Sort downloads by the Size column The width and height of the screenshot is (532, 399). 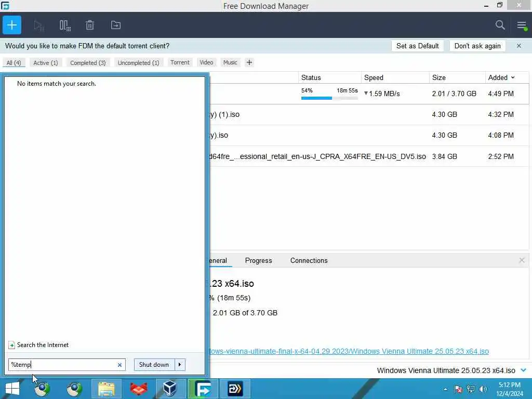[457, 78]
